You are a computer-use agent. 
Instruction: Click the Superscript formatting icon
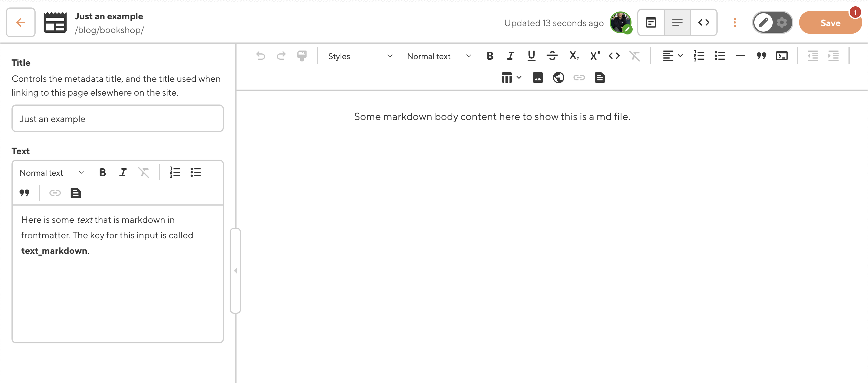(595, 56)
